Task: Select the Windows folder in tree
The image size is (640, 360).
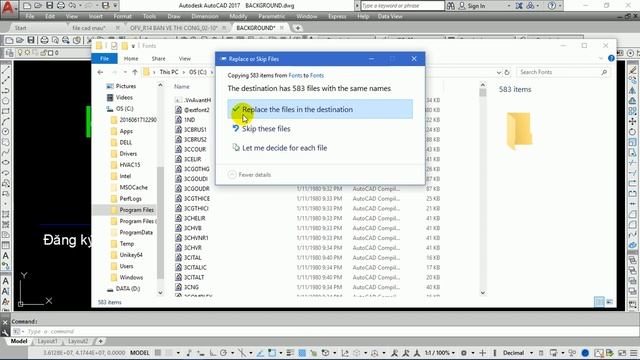Action: [131, 277]
